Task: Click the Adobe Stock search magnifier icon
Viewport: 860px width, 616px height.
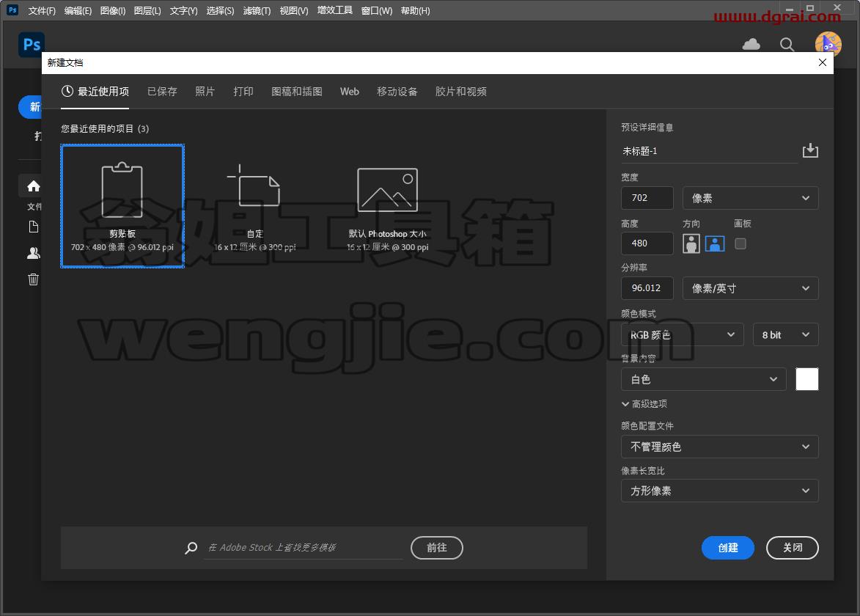Action: coord(191,548)
